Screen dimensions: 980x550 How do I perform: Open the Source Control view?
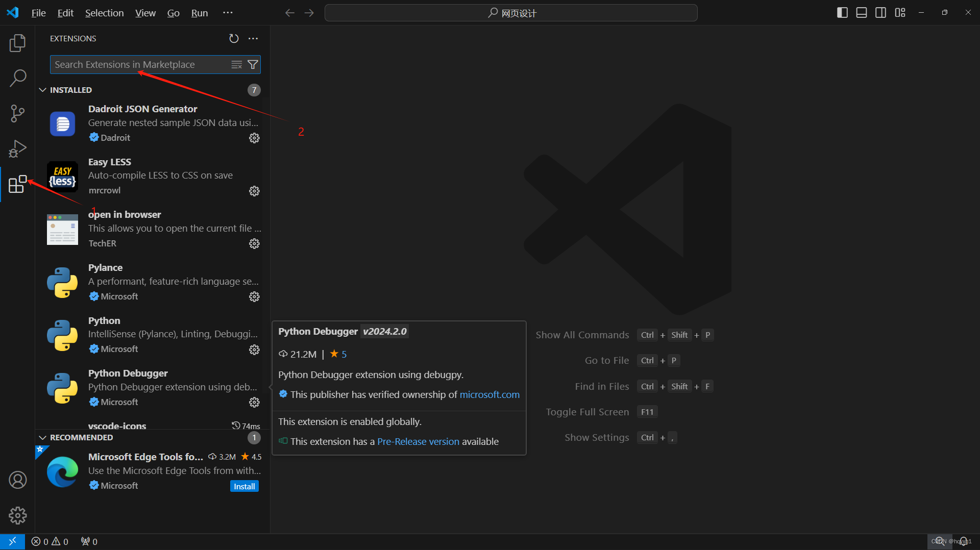click(17, 113)
